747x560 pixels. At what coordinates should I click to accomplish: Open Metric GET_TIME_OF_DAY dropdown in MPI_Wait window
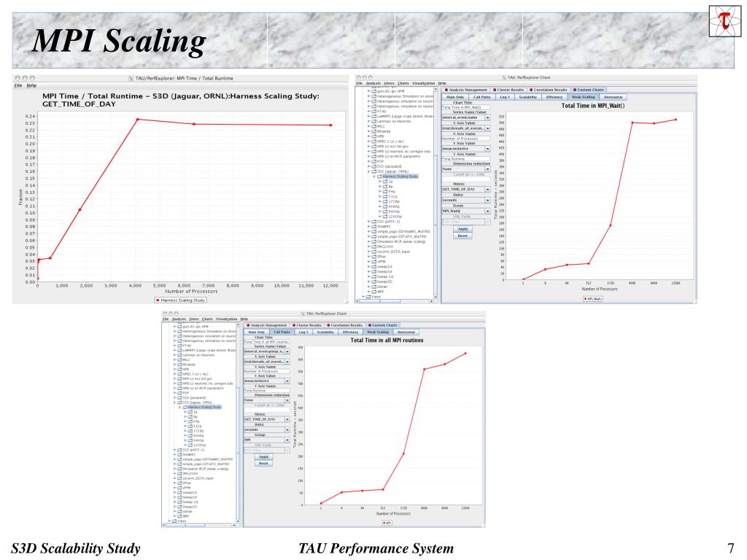[466, 189]
